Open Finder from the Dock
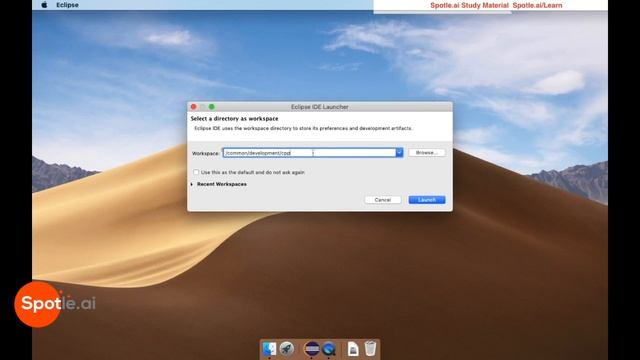Image resolution: width=640 pixels, height=360 pixels. [269, 349]
